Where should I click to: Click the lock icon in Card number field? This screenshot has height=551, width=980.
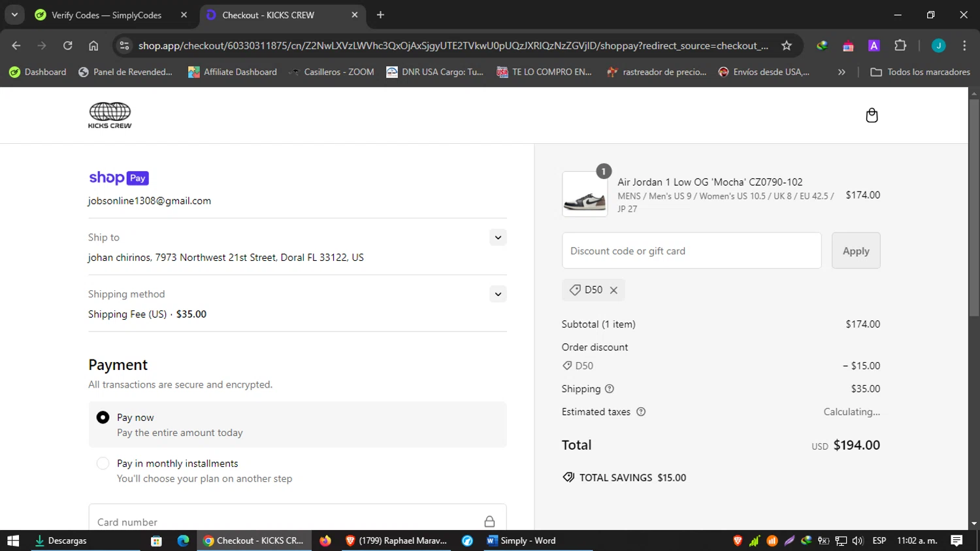[489, 522]
